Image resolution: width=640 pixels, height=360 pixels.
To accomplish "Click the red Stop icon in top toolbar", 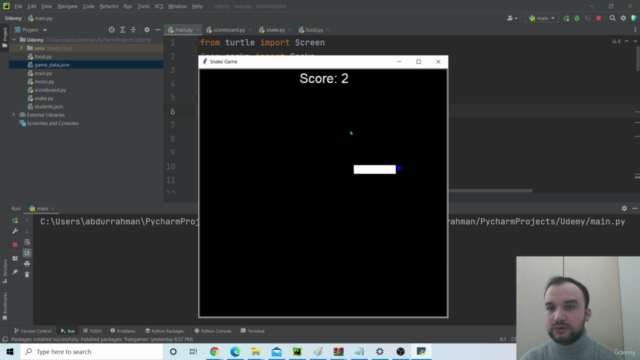I will (x=598, y=18).
